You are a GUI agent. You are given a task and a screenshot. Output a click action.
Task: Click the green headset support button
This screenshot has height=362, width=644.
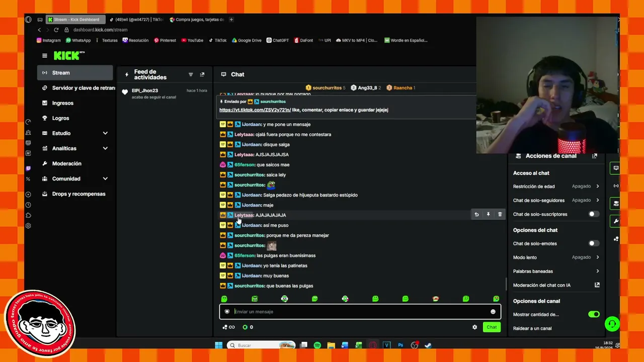coord(612,324)
